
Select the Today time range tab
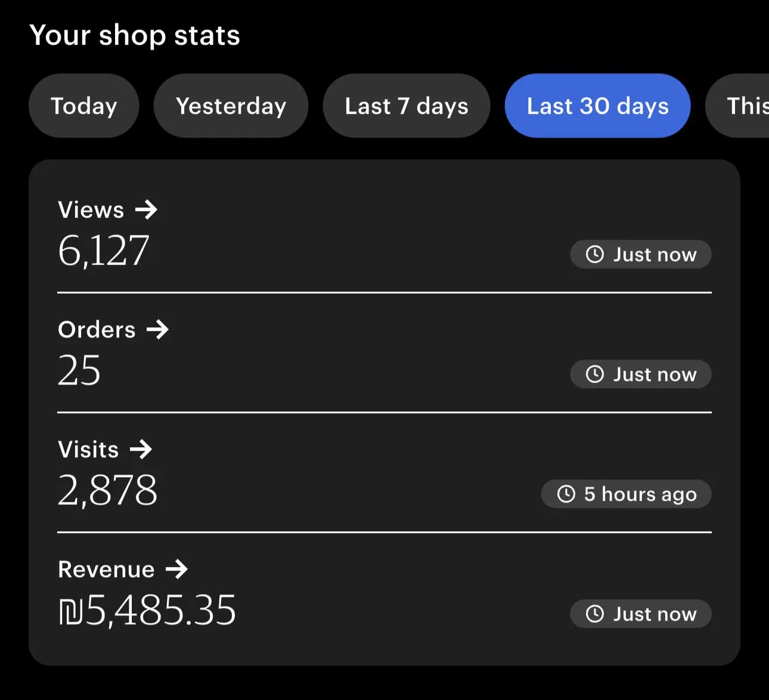point(84,106)
